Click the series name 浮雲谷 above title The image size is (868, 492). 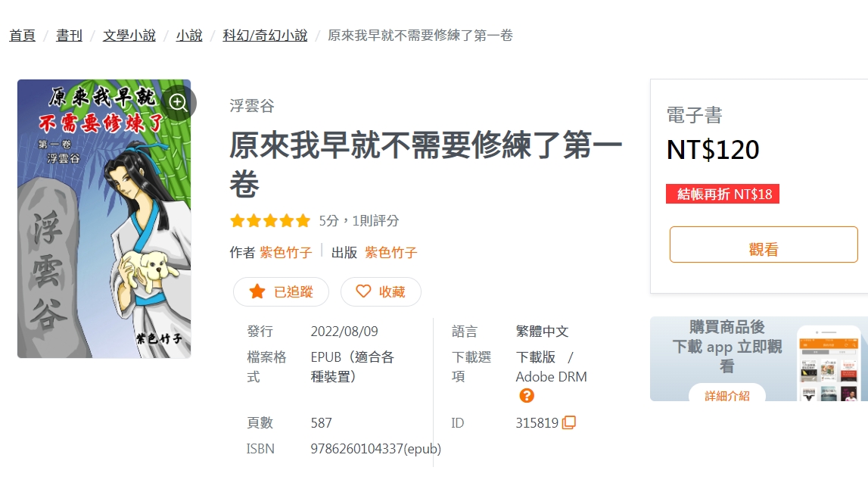252,106
